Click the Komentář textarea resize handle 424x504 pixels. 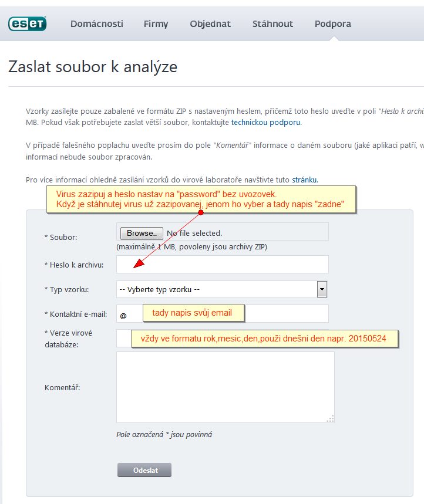click(x=331, y=418)
